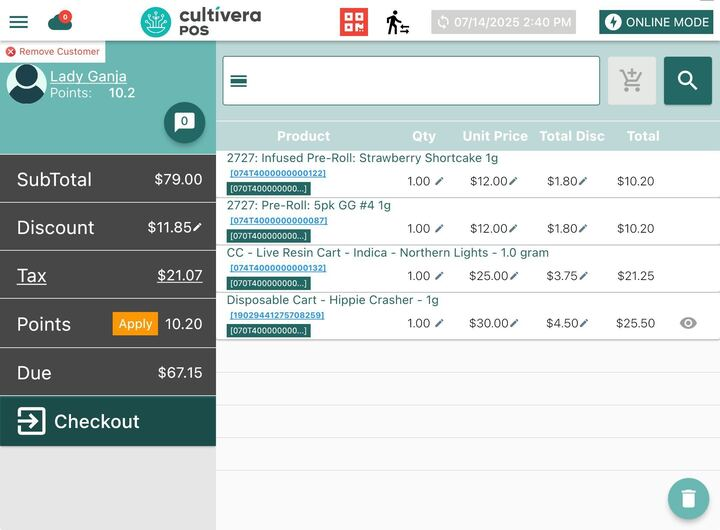Open the customer notes bubble icon

[x=184, y=122]
